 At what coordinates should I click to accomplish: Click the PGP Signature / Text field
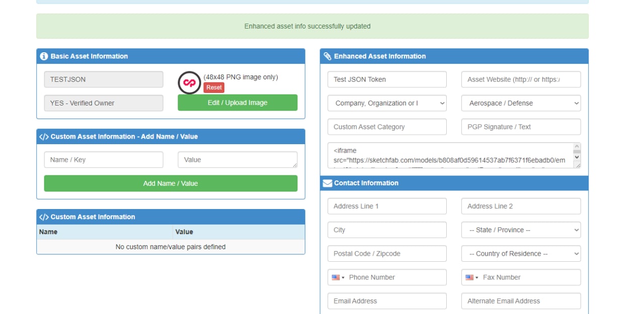(521, 127)
